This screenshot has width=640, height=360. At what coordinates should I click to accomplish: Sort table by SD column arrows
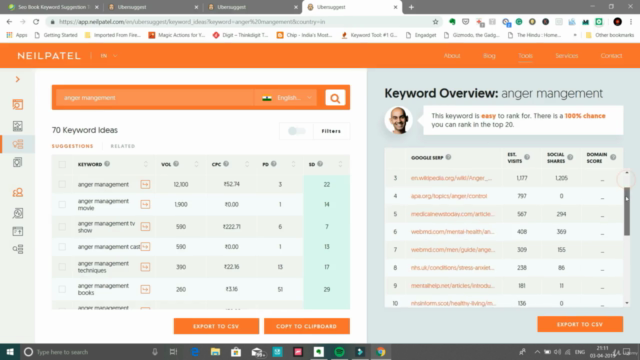tap(340, 164)
